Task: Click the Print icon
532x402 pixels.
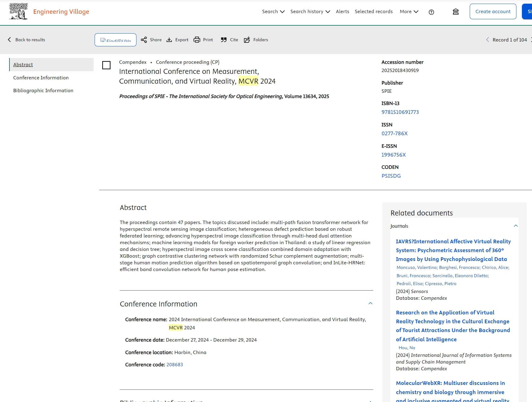Action: tap(197, 40)
